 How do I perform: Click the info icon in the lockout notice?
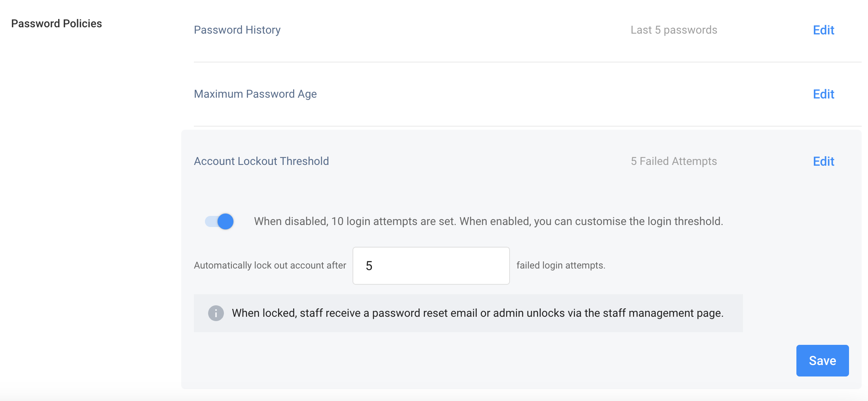[216, 313]
